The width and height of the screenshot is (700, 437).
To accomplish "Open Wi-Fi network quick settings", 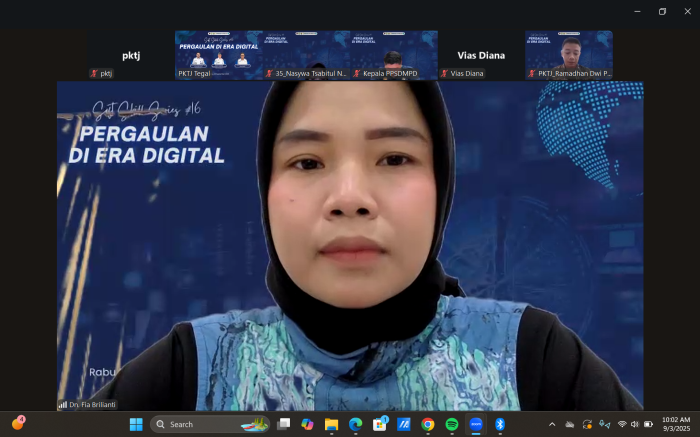I will pyautogui.click(x=622, y=424).
